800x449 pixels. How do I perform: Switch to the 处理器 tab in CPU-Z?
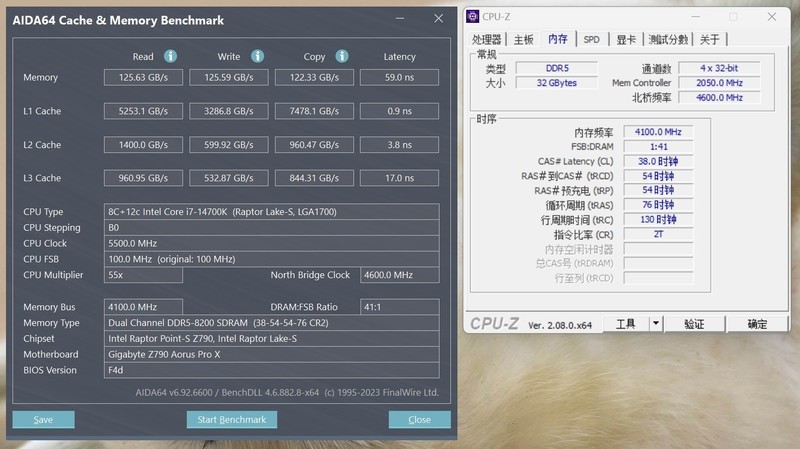[x=486, y=39]
